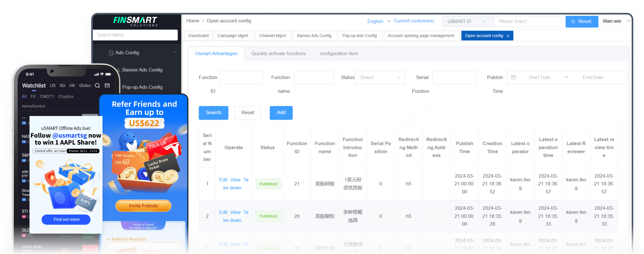
Task: Click the Function ID input field
Action: pos(241,78)
